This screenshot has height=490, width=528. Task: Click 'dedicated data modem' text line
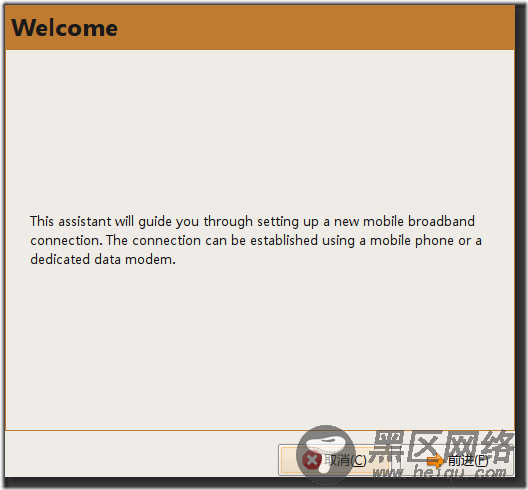(x=103, y=259)
